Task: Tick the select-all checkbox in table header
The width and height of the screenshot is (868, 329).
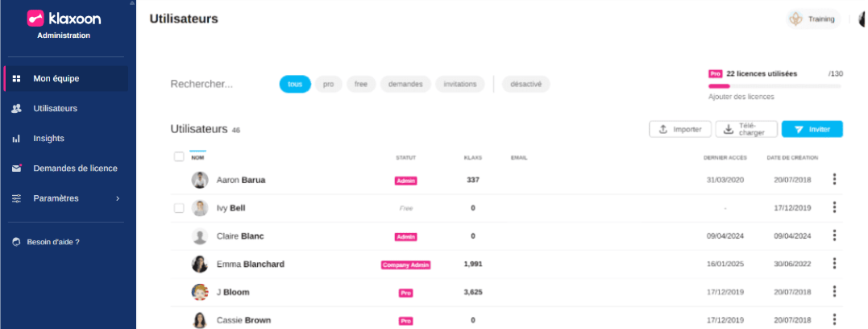Action: pos(179,156)
